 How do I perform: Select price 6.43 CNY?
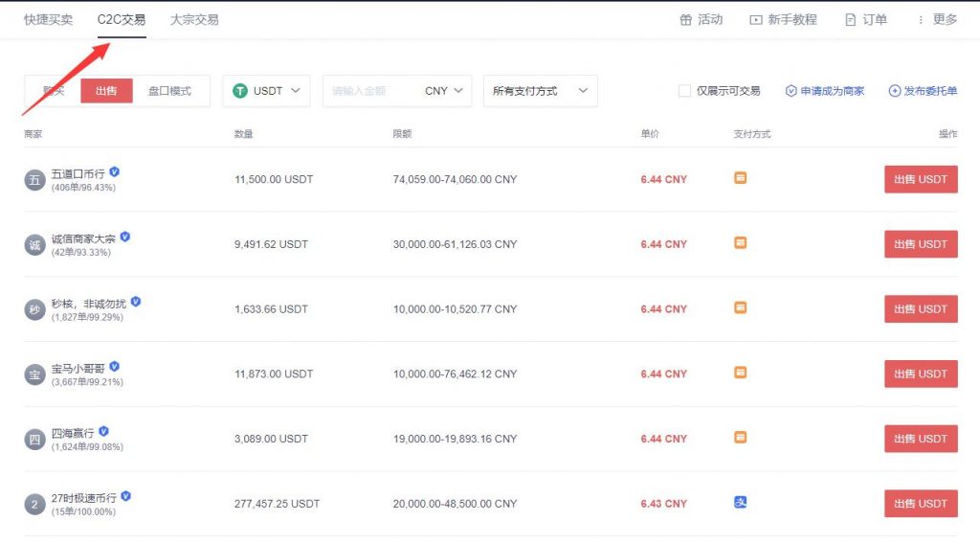(x=664, y=504)
